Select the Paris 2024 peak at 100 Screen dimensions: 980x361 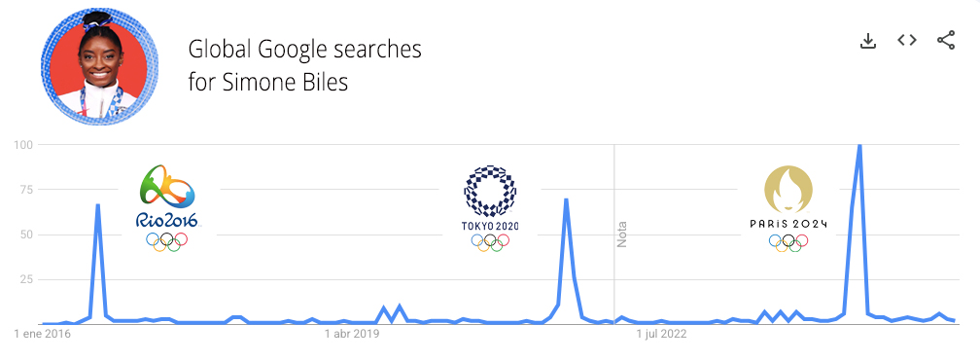tap(860, 146)
